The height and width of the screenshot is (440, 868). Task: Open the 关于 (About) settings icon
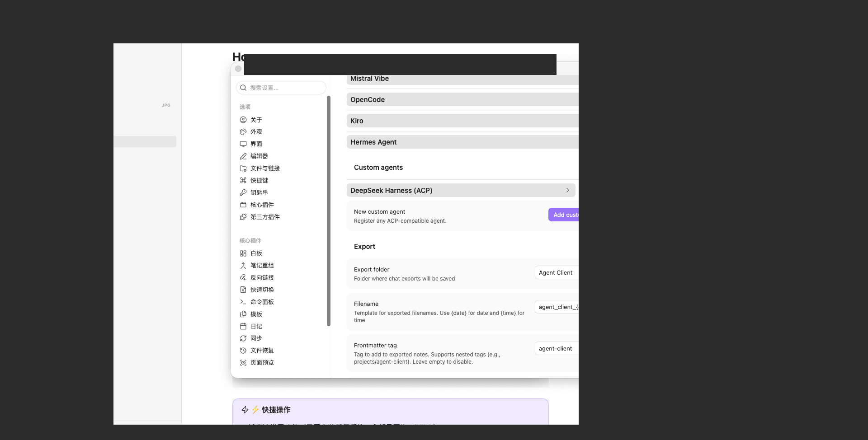click(x=243, y=120)
